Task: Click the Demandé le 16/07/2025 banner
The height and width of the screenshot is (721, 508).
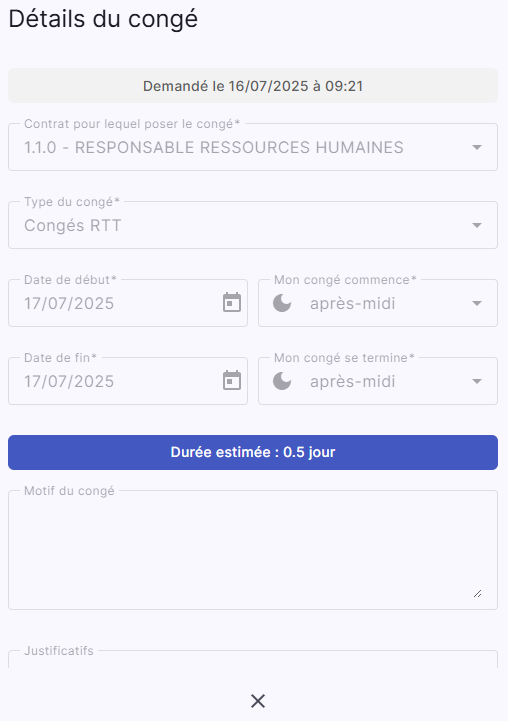Action: click(x=253, y=86)
